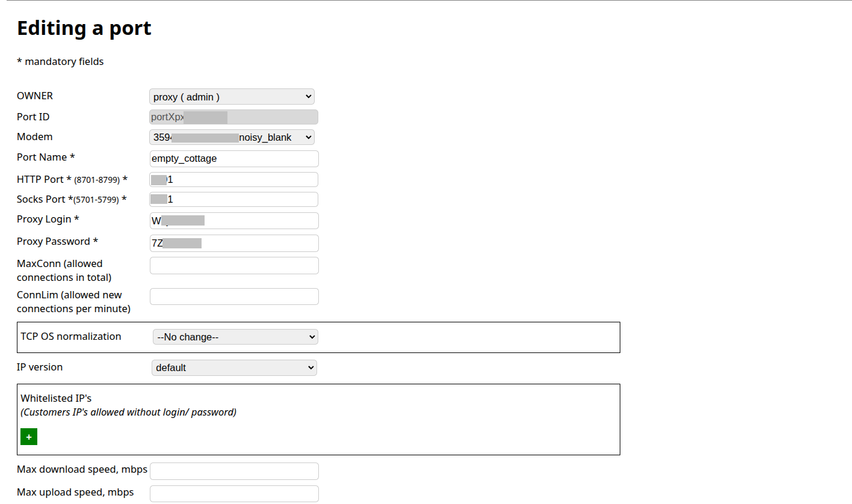This screenshot has height=504, width=852.
Task: Click the Port Name input field
Action: click(x=234, y=159)
